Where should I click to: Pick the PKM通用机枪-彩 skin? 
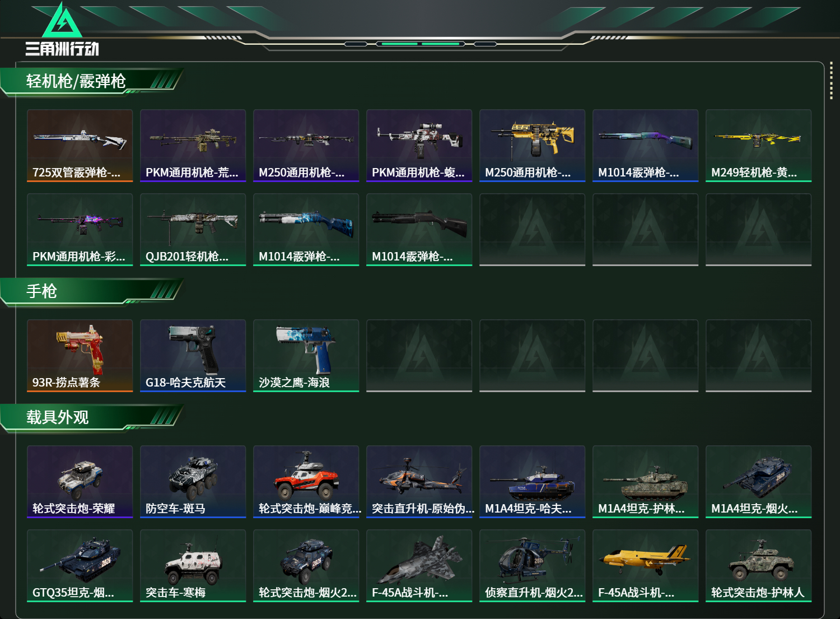pos(80,230)
